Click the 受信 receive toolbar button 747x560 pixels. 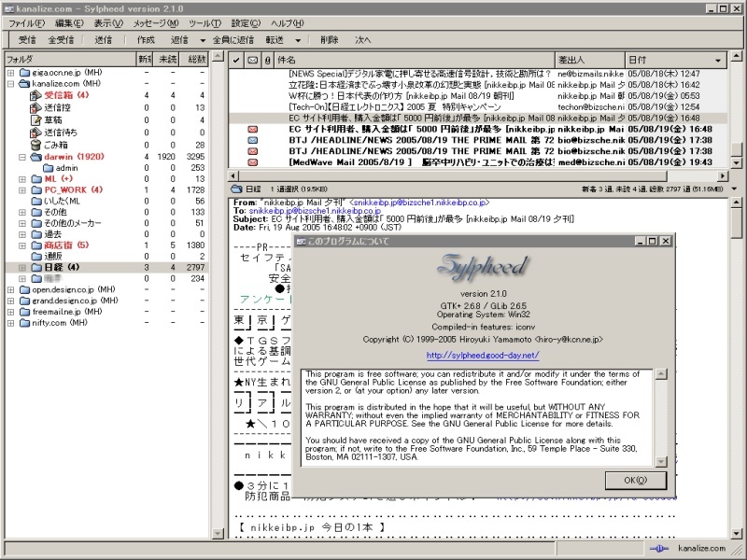point(27,40)
